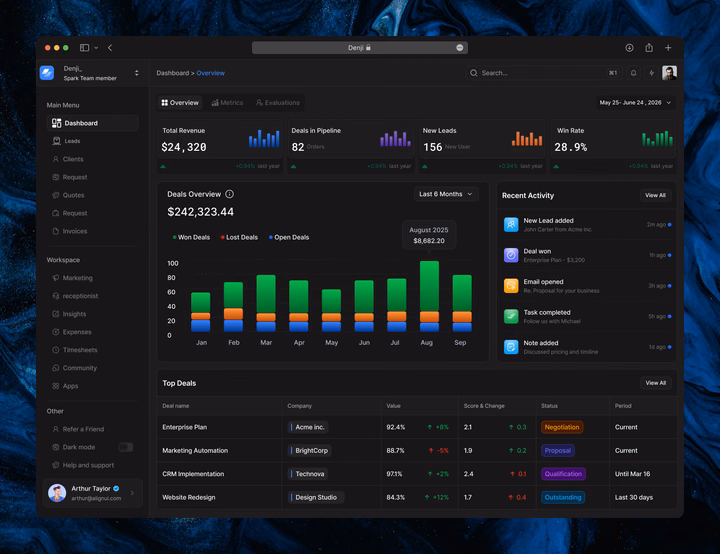Toggle Won Deals legend series
This screenshot has width=720, height=554.
click(x=191, y=237)
